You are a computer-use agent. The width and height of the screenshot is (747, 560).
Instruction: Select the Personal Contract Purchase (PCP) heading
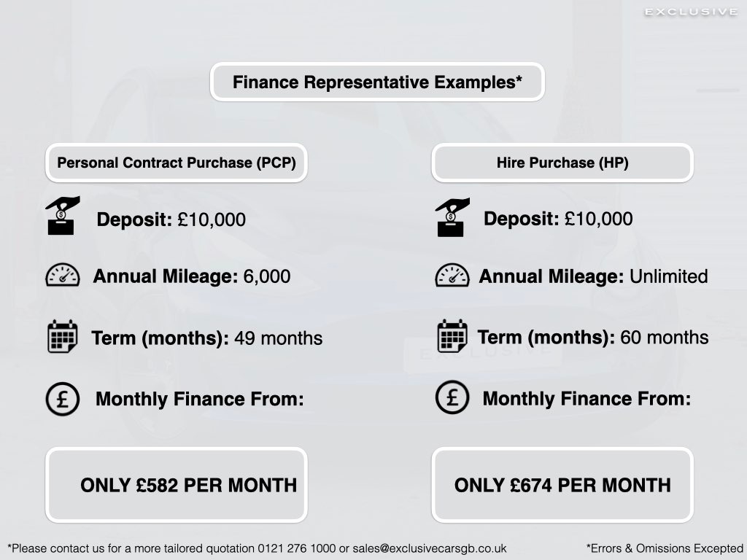pos(177,163)
